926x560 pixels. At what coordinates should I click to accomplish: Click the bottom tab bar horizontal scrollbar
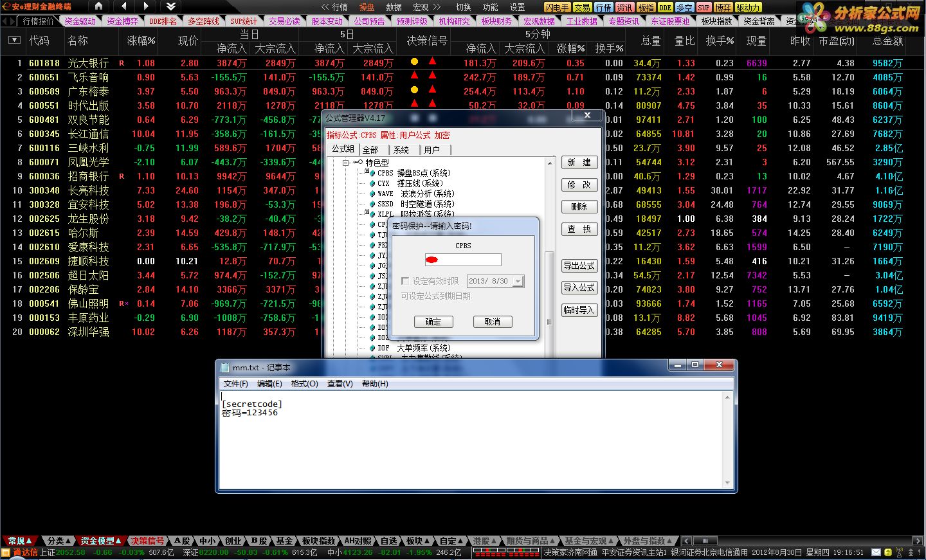tap(802, 541)
